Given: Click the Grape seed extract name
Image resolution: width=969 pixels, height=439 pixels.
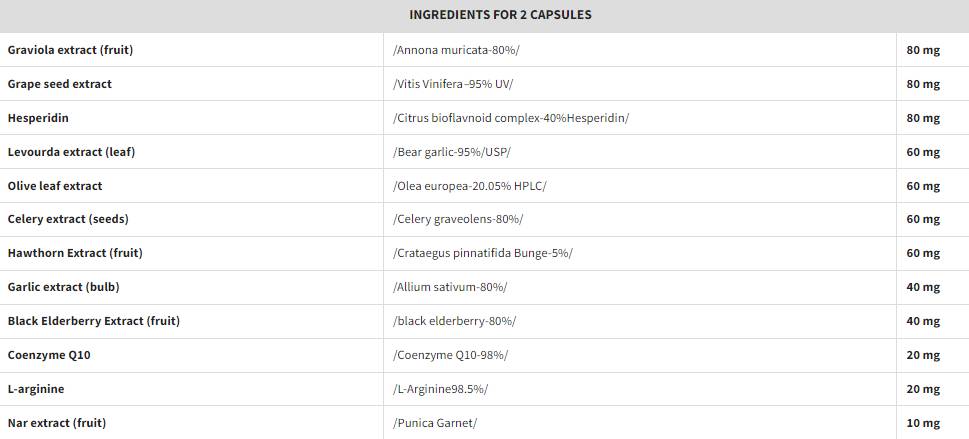Looking at the screenshot, I should coord(60,84).
